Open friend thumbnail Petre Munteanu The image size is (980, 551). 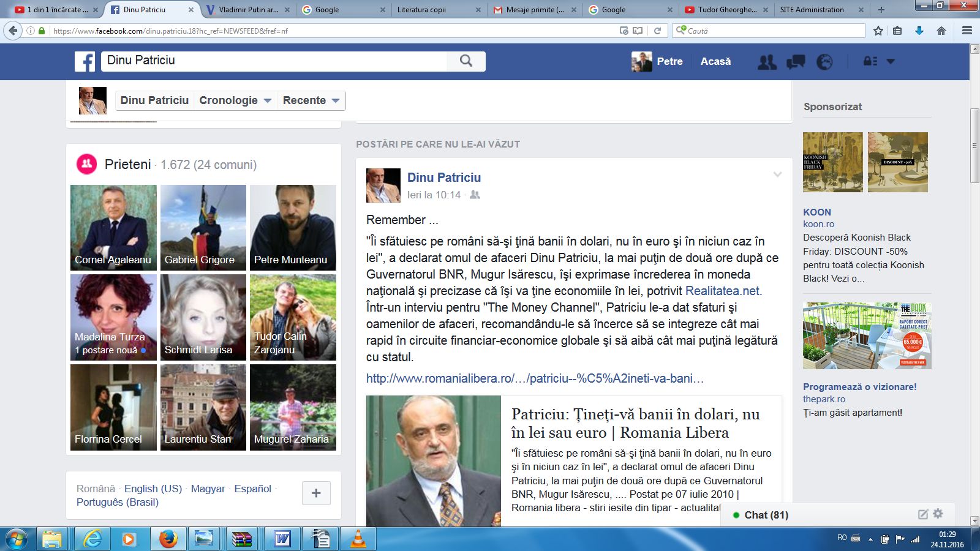click(x=293, y=228)
